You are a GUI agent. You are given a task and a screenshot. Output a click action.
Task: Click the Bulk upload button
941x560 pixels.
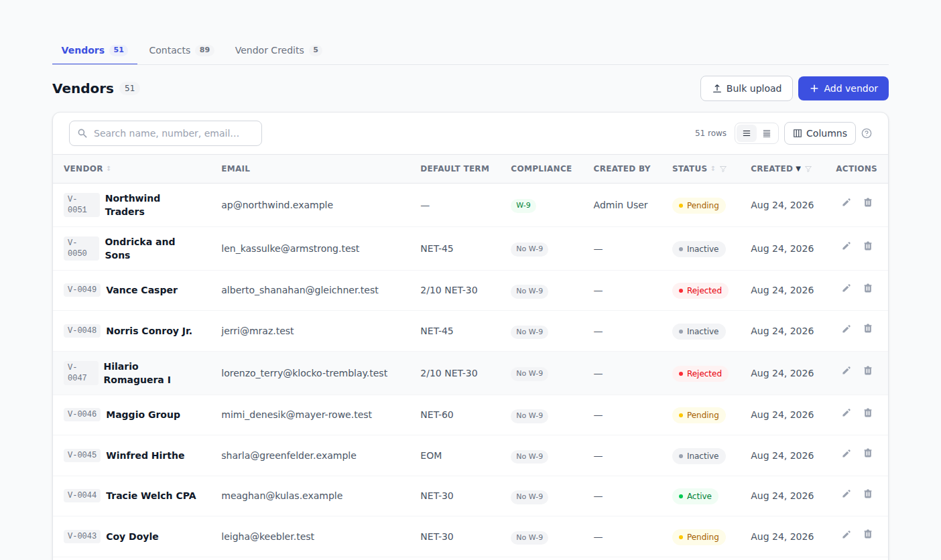[x=747, y=88]
